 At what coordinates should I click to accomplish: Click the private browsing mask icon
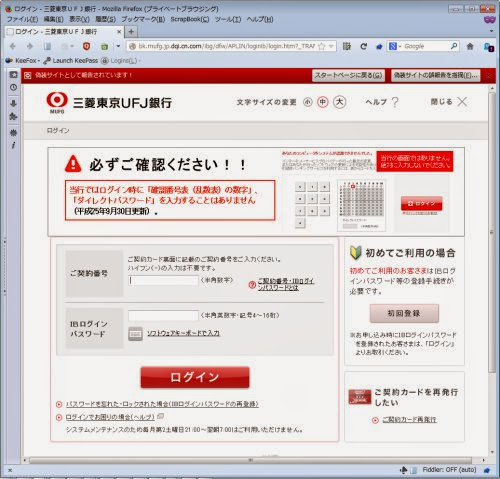point(489,19)
